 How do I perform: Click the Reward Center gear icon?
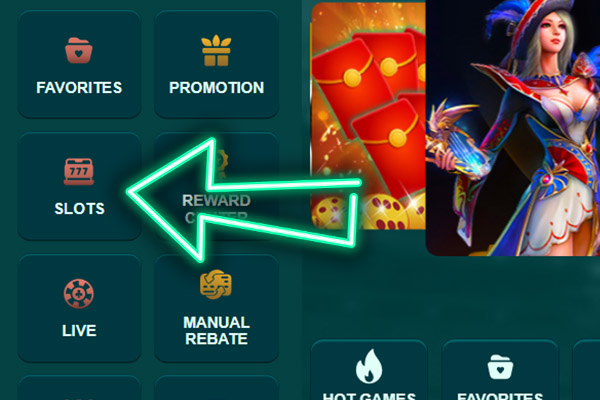(x=220, y=163)
